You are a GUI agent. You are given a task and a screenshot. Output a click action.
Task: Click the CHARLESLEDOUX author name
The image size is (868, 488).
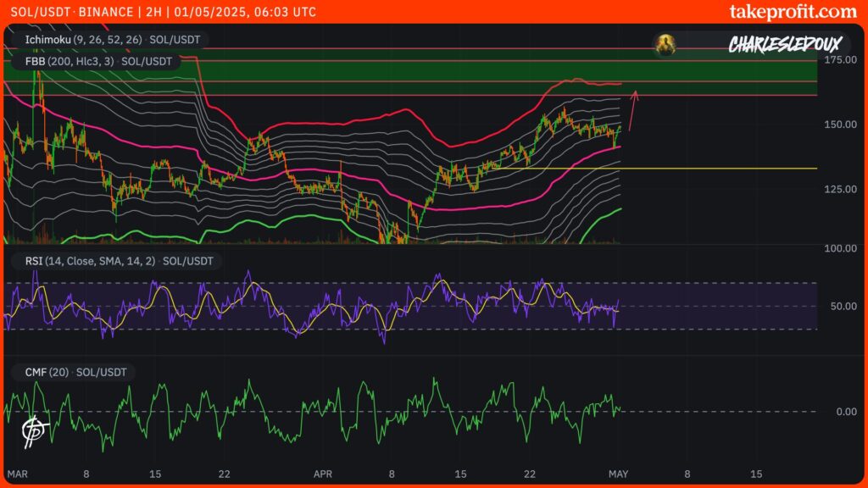coord(771,45)
